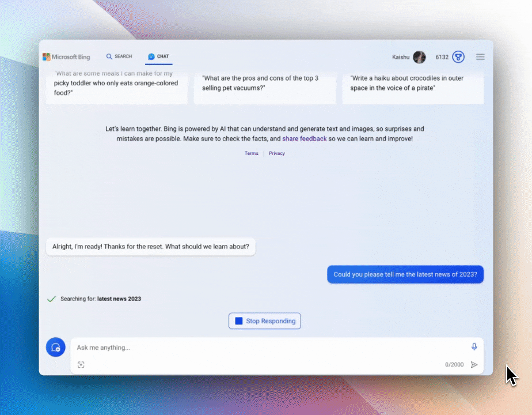Click the green checkmark beside Searching for
This screenshot has height=415, width=532.
(x=51, y=299)
